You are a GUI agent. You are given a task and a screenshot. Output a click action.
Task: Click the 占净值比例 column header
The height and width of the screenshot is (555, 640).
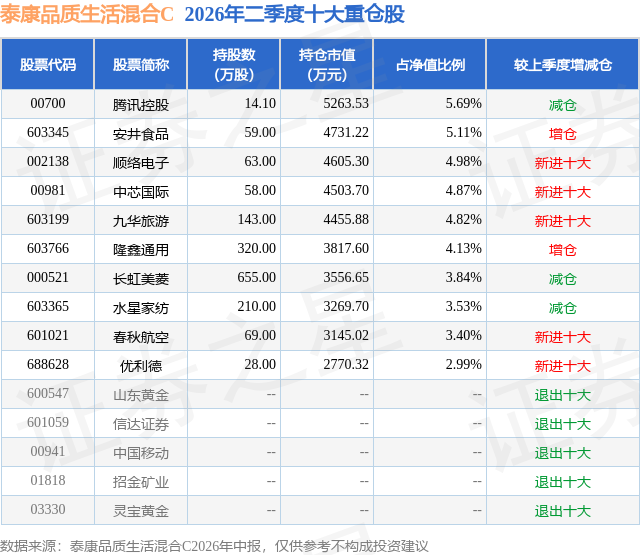pyautogui.click(x=430, y=64)
